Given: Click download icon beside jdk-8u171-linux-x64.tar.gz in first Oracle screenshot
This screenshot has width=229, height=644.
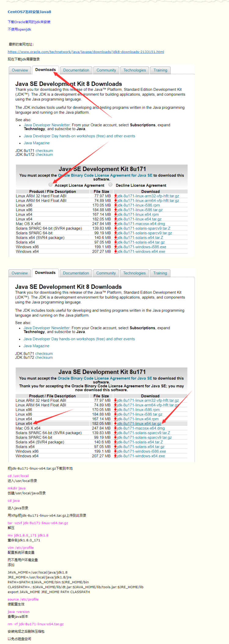Looking at the screenshot, I should pyautogui.click(x=116, y=219).
